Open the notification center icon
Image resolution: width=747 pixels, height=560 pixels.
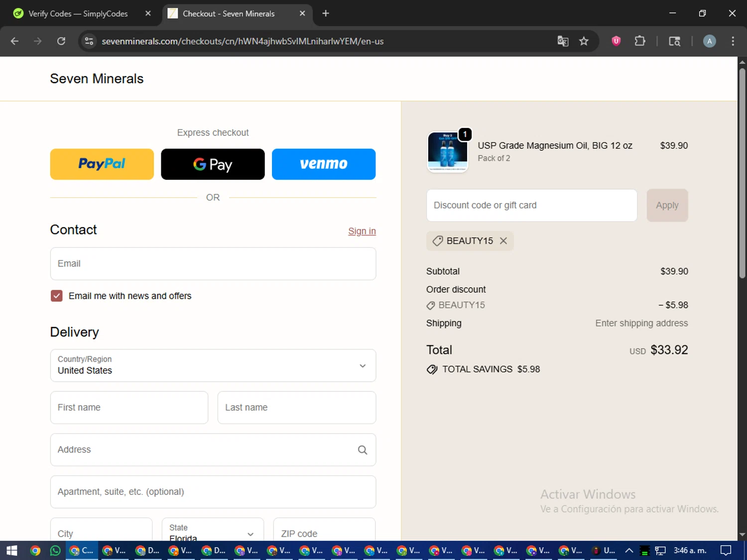click(726, 551)
